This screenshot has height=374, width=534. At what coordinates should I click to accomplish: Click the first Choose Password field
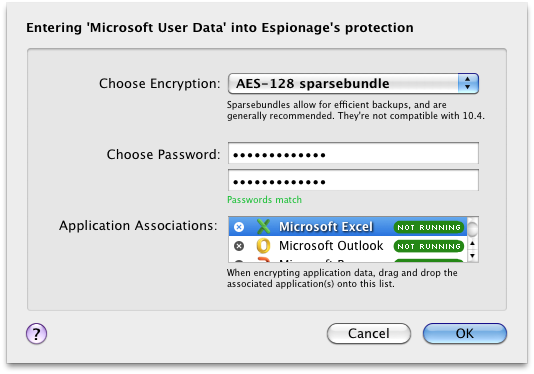click(353, 153)
